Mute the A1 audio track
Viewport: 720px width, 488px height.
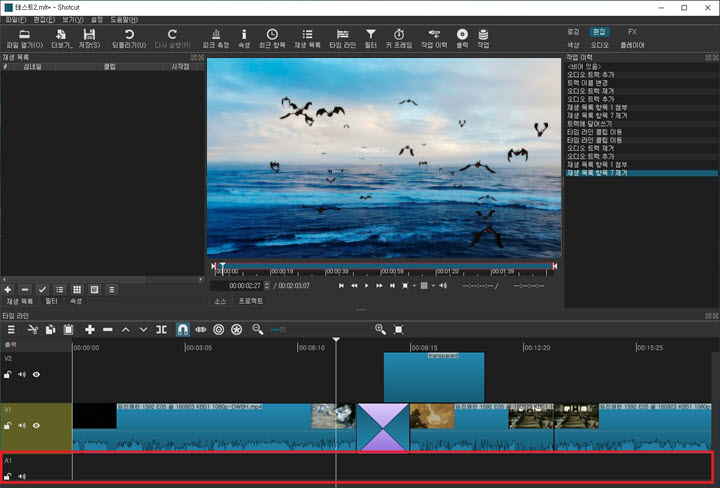coord(22,476)
